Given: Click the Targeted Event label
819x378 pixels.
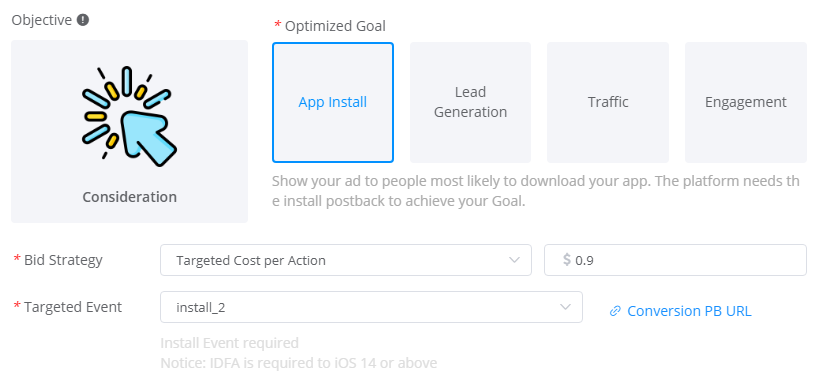Looking at the screenshot, I should point(73,307).
